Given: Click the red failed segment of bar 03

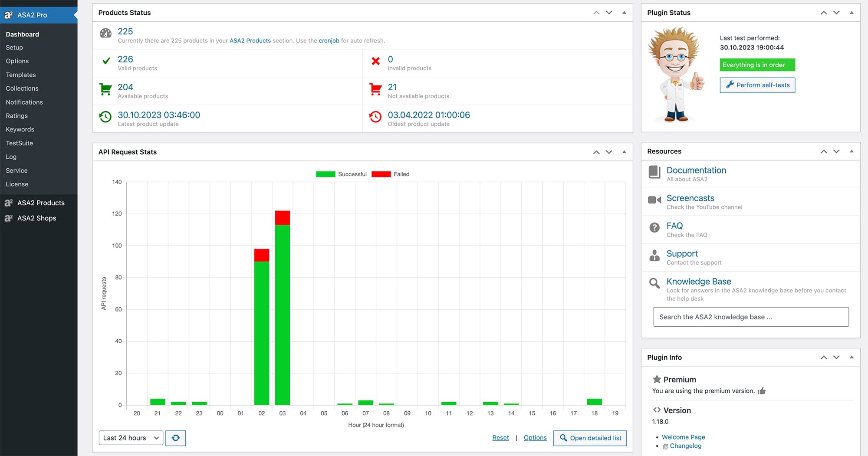Looking at the screenshot, I should 283,218.
